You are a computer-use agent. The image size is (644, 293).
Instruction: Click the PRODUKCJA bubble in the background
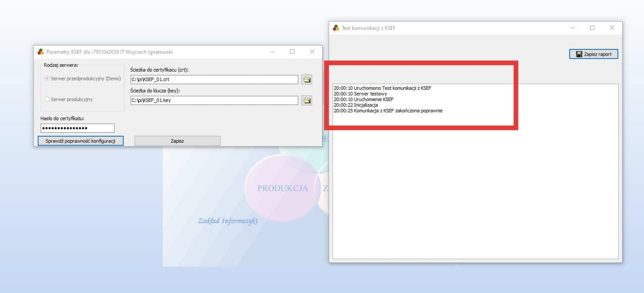point(282,188)
